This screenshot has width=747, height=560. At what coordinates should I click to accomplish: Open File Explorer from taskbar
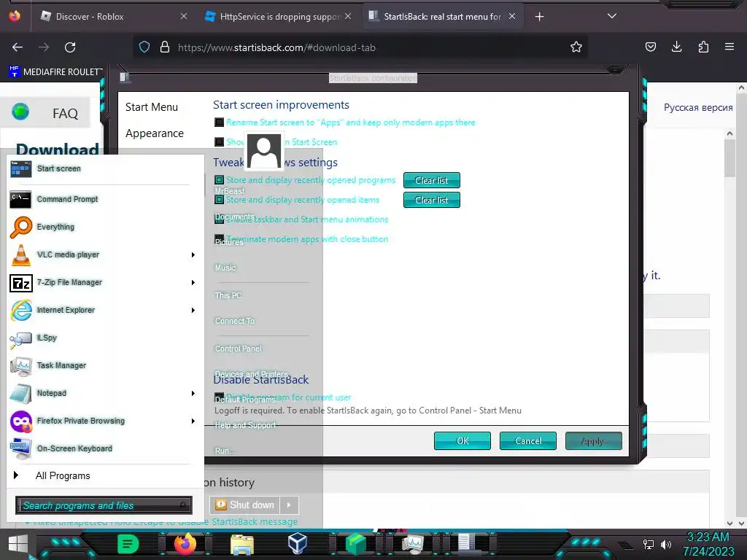pyautogui.click(x=242, y=544)
